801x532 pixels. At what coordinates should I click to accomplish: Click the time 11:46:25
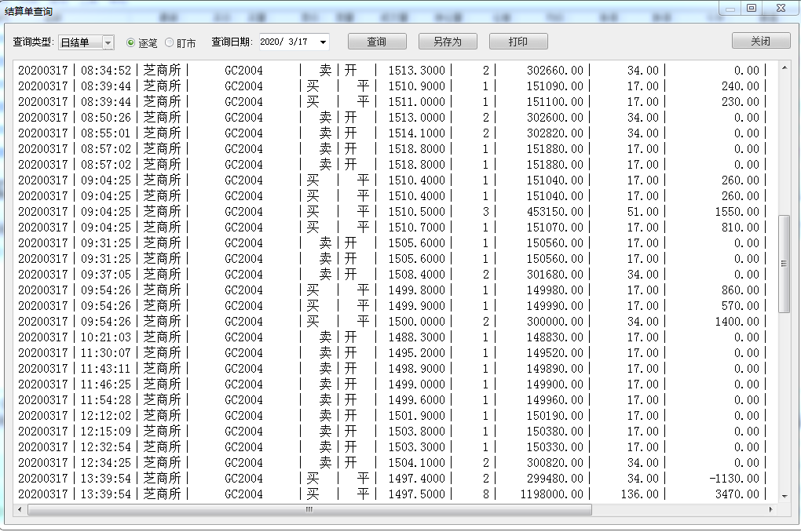coord(106,384)
